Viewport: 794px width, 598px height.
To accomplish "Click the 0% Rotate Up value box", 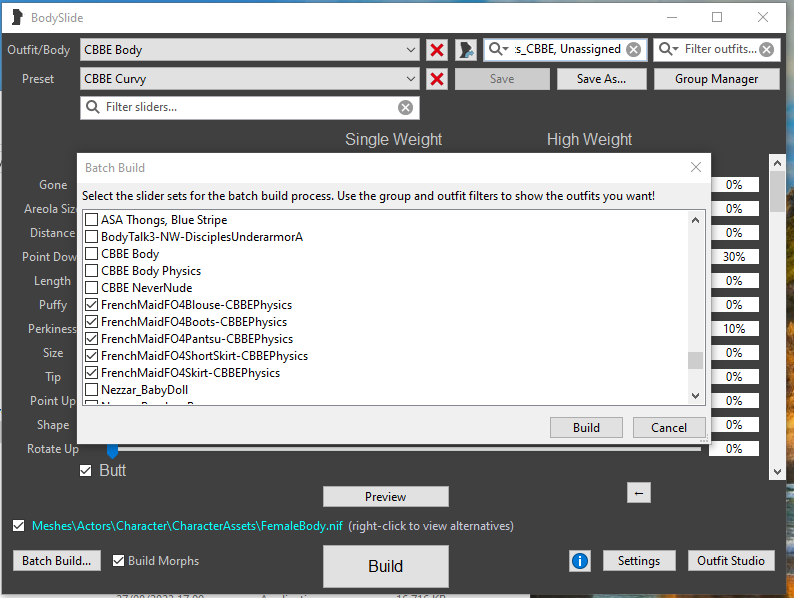I will click(734, 449).
